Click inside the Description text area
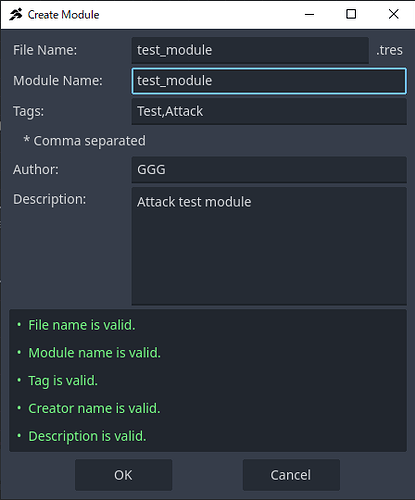This screenshot has height=500, width=415. point(269,246)
